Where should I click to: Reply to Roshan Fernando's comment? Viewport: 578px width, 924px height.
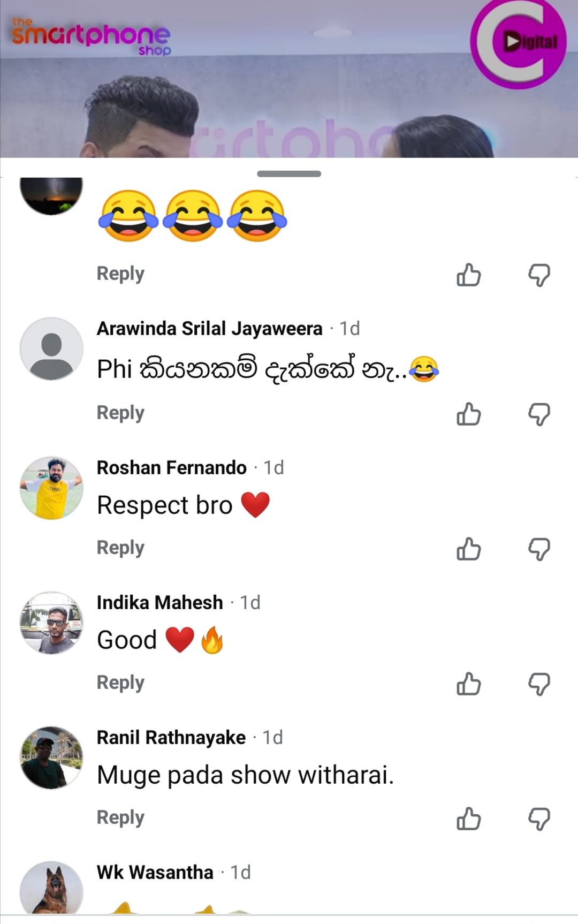(x=120, y=548)
